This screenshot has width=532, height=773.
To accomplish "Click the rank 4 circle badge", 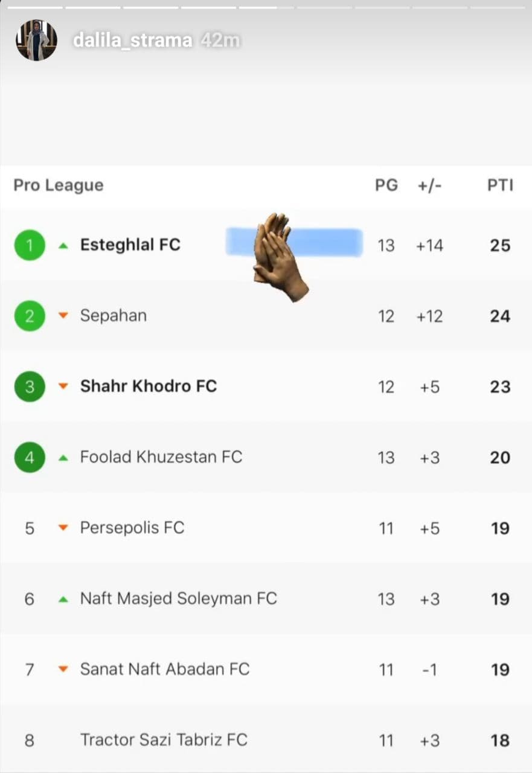I will [x=30, y=457].
